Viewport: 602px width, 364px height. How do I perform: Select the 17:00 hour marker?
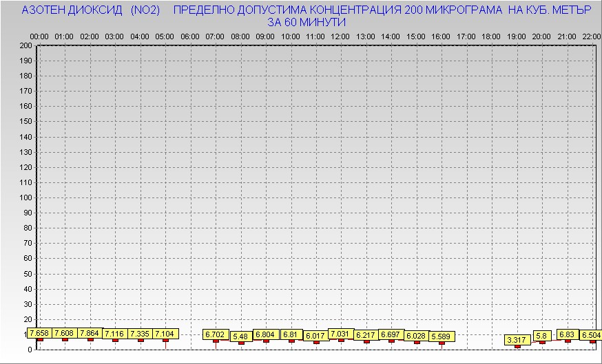(466, 36)
